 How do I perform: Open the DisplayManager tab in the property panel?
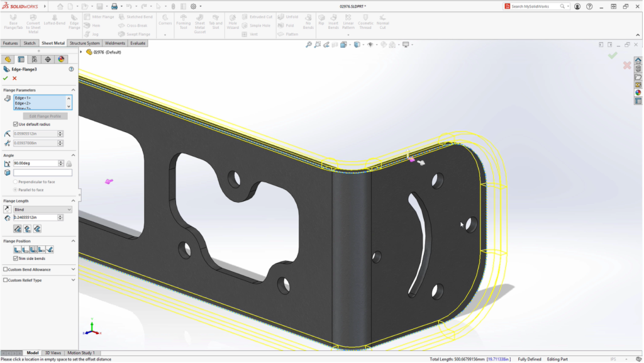[61, 59]
